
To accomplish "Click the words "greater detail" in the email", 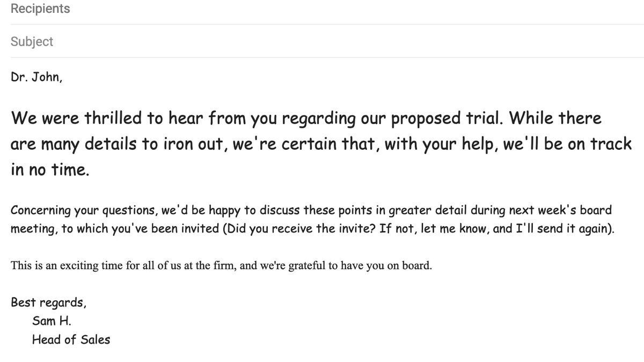I will (427, 210).
